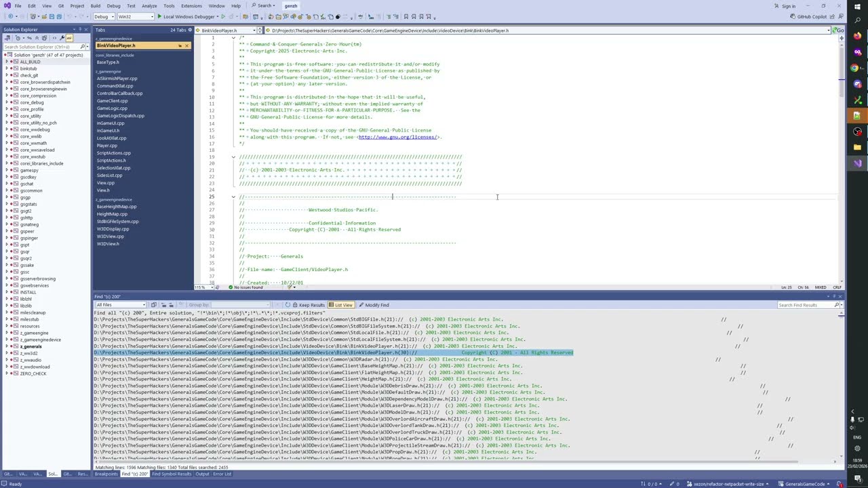Screen dimensions: 868x488
Task: Collapse the license comment block at line 1
Action: (233, 37)
